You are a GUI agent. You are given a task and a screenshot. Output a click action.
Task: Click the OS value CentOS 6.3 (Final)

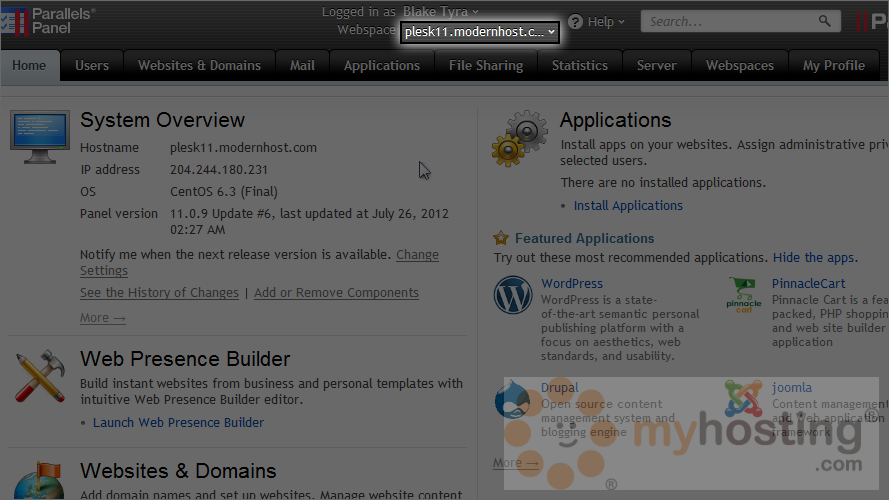point(224,192)
